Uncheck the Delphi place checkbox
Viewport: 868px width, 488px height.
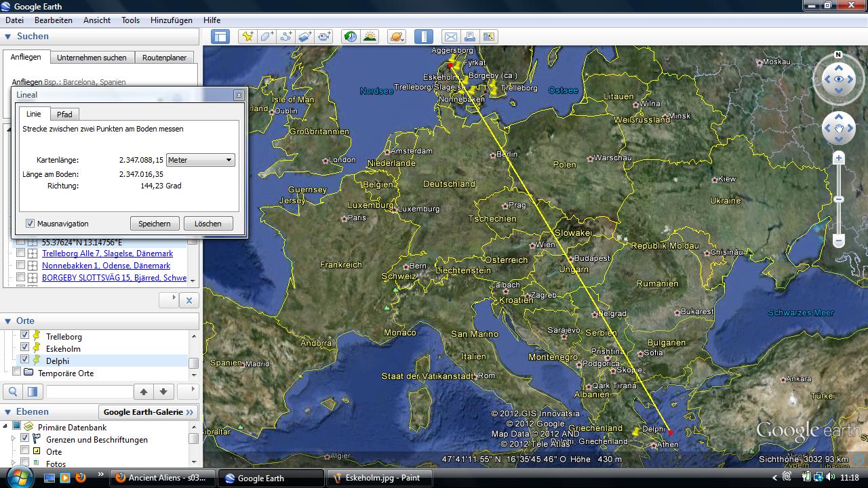pyautogui.click(x=25, y=360)
